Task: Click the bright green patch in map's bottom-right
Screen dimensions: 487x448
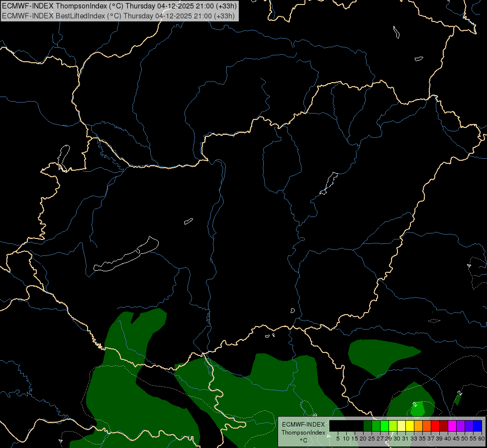Action: click(418, 409)
